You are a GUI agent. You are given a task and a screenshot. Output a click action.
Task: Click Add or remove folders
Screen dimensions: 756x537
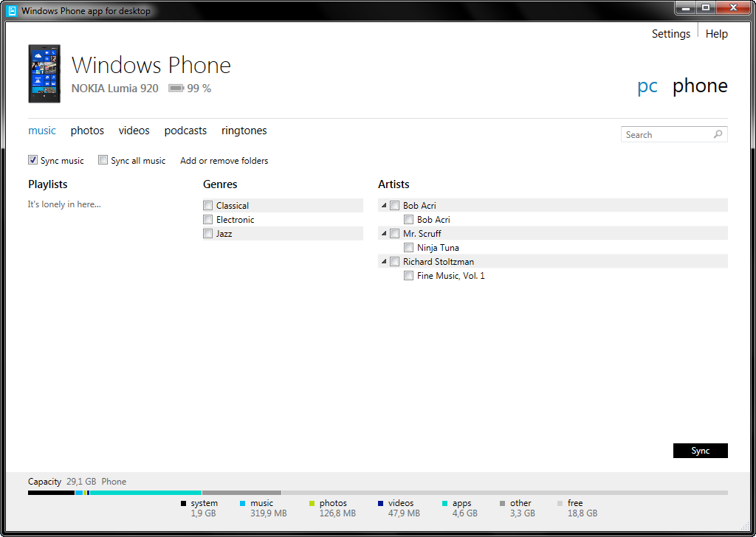tap(224, 161)
